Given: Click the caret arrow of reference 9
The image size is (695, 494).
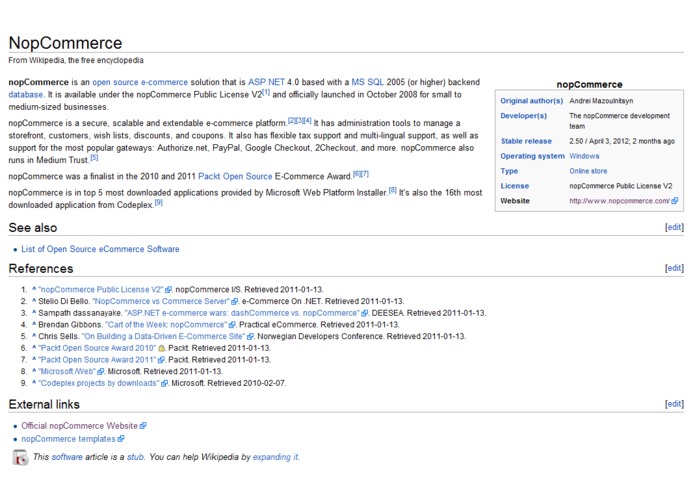Looking at the screenshot, I should pyautogui.click(x=34, y=382).
